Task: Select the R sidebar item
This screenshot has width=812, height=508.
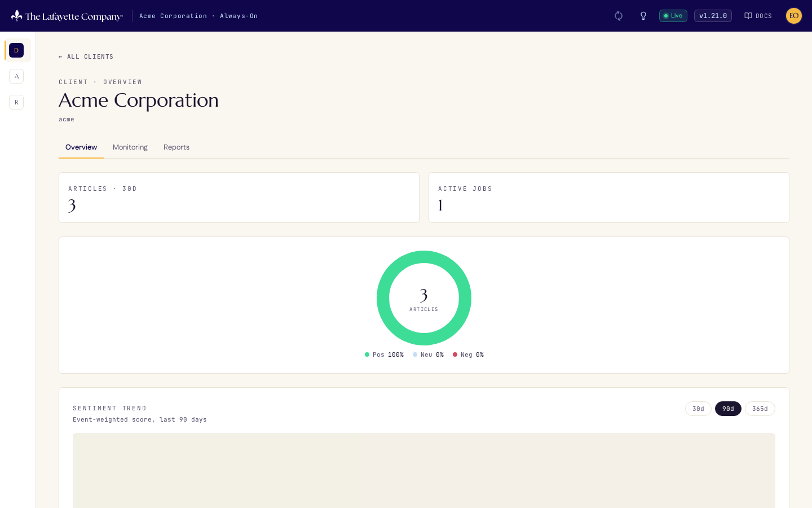Action: click(16, 102)
